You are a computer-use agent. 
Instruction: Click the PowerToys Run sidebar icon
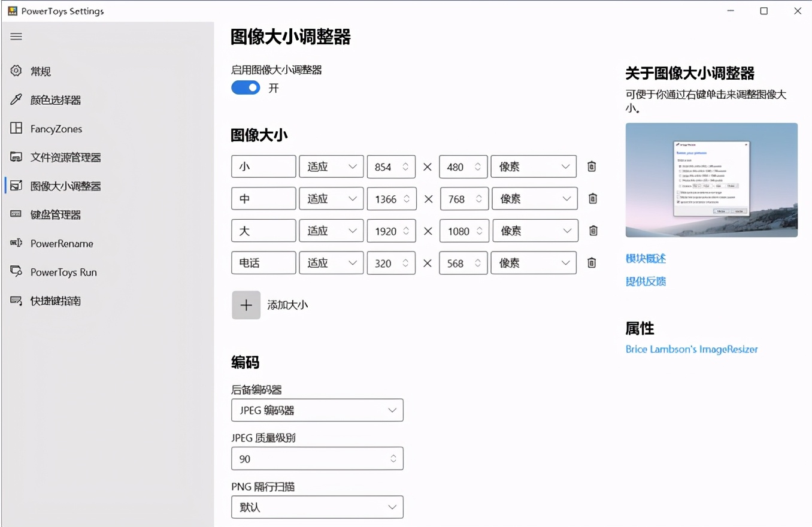(16, 272)
